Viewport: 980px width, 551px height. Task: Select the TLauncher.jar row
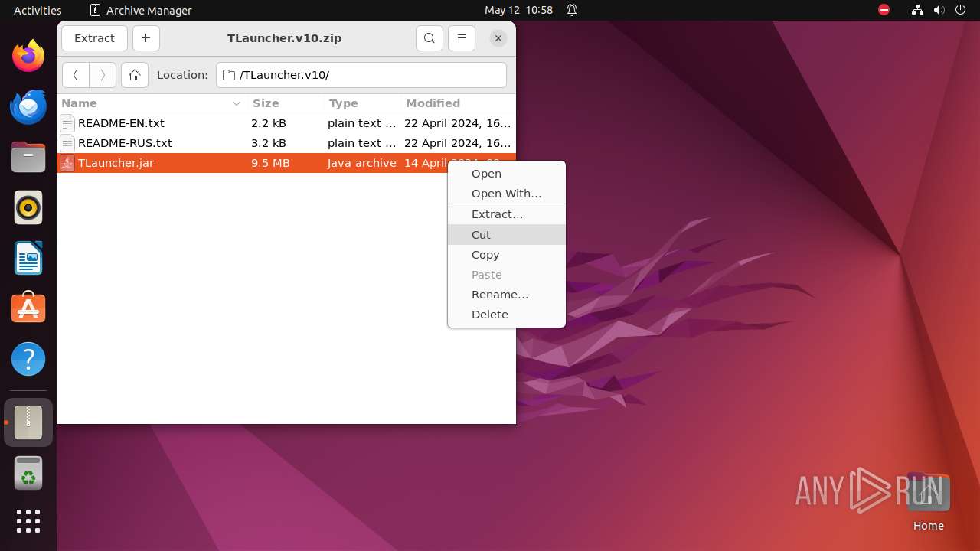click(286, 163)
